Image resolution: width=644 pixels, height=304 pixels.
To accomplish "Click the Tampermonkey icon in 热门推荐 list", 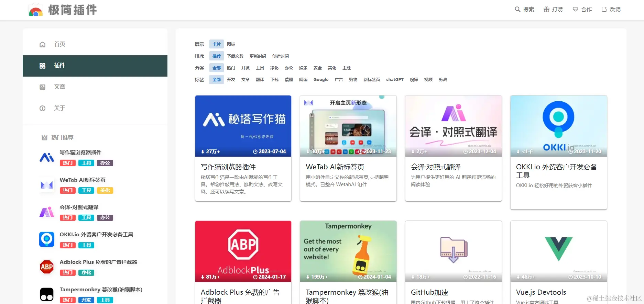I will (x=47, y=294).
